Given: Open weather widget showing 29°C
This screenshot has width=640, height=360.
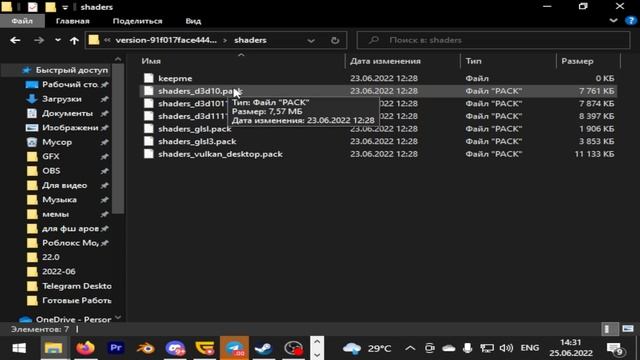Looking at the screenshot, I should tap(367, 348).
